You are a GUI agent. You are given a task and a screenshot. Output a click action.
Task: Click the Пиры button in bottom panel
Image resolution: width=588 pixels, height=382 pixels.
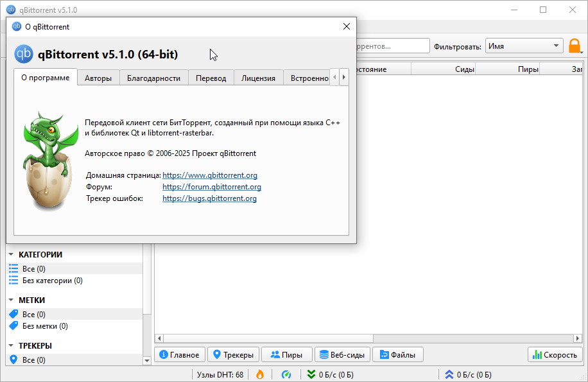(x=287, y=354)
